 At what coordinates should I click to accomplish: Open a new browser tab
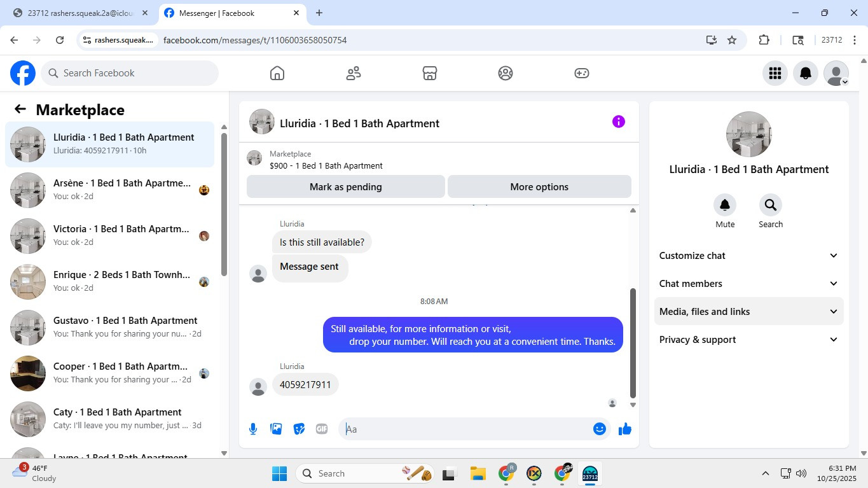(319, 13)
